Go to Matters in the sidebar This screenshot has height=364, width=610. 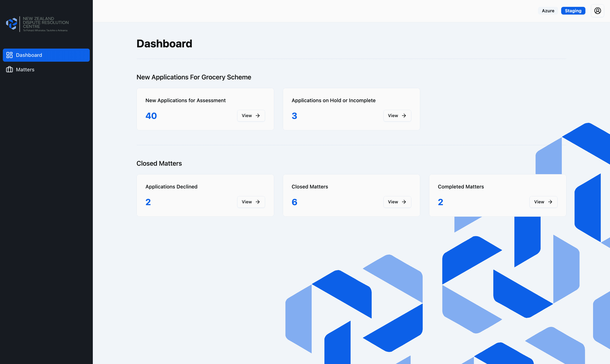(x=25, y=69)
